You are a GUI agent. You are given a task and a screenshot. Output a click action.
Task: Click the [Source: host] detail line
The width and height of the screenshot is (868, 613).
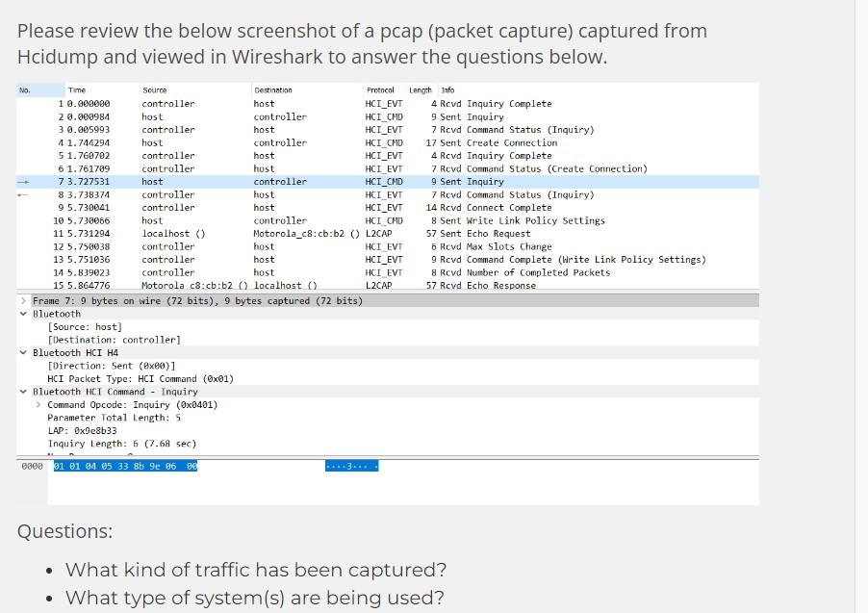[x=85, y=327]
